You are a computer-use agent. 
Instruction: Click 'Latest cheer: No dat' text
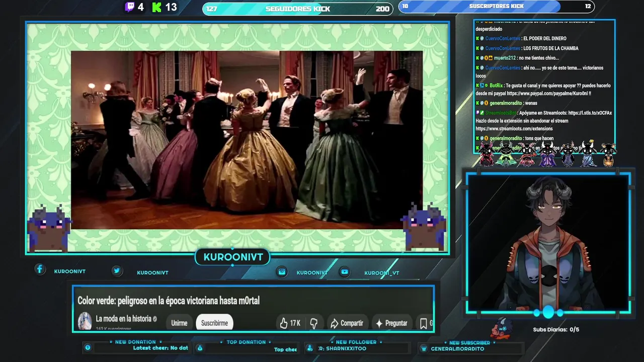[160, 348]
